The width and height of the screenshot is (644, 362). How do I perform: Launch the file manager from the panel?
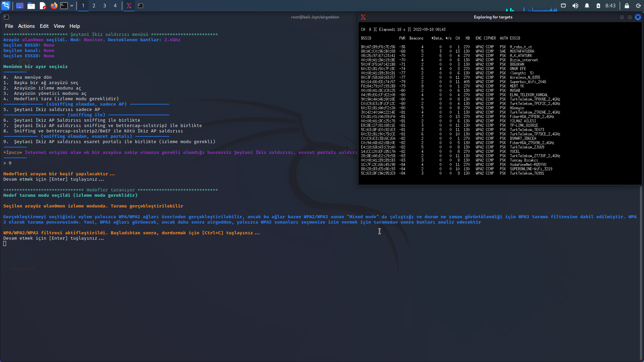31,6
